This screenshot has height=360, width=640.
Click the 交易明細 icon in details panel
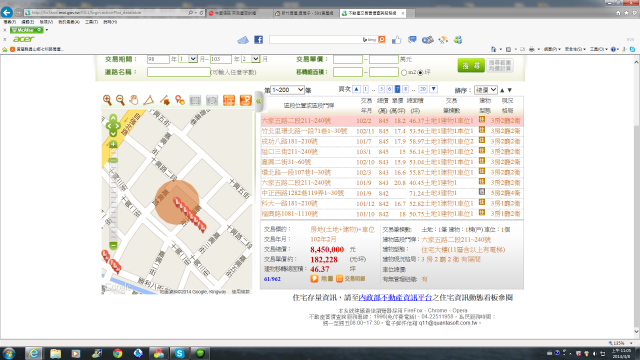339,279
